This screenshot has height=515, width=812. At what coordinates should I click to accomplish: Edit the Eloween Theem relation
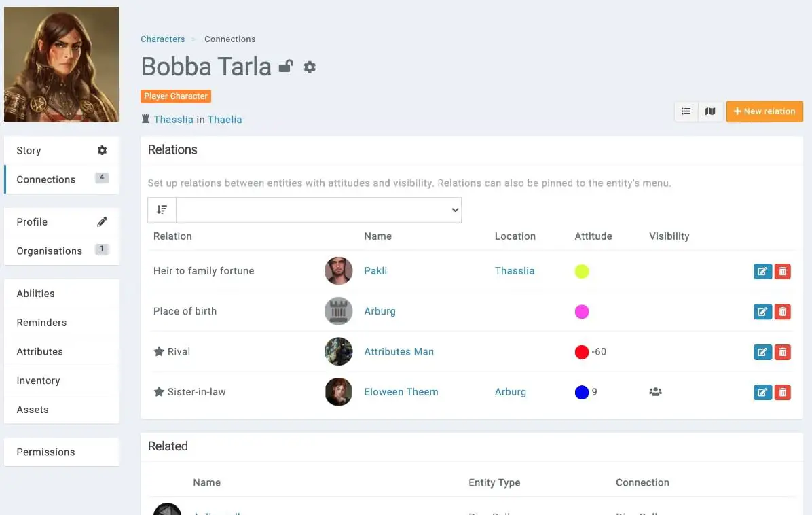pyautogui.click(x=763, y=392)
